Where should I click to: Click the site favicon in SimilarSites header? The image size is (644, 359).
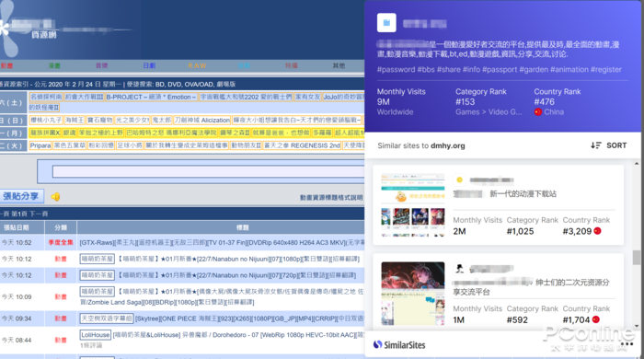386,23
